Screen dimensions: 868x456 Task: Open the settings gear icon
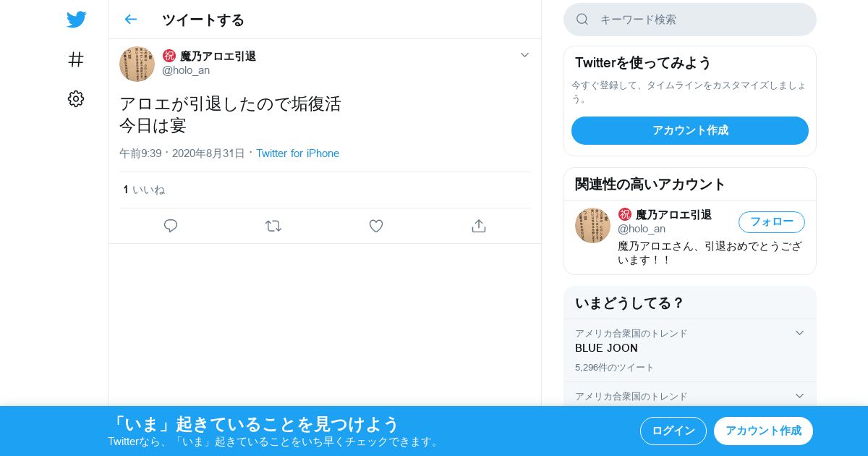click(x=76, y=99)
